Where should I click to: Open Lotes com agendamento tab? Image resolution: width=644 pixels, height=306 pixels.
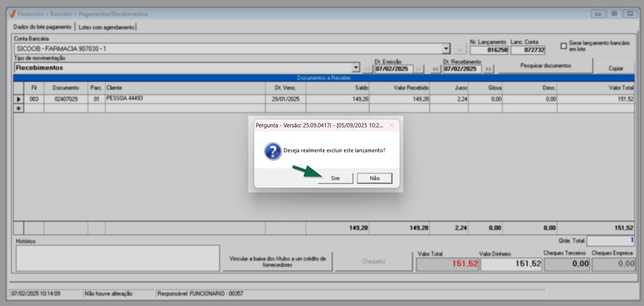tap(107, 27)
